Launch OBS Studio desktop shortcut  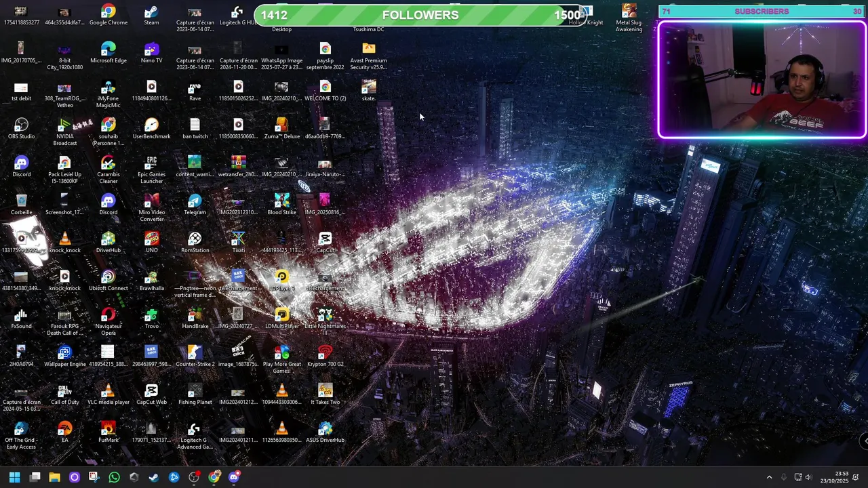[x=22, y=129]
